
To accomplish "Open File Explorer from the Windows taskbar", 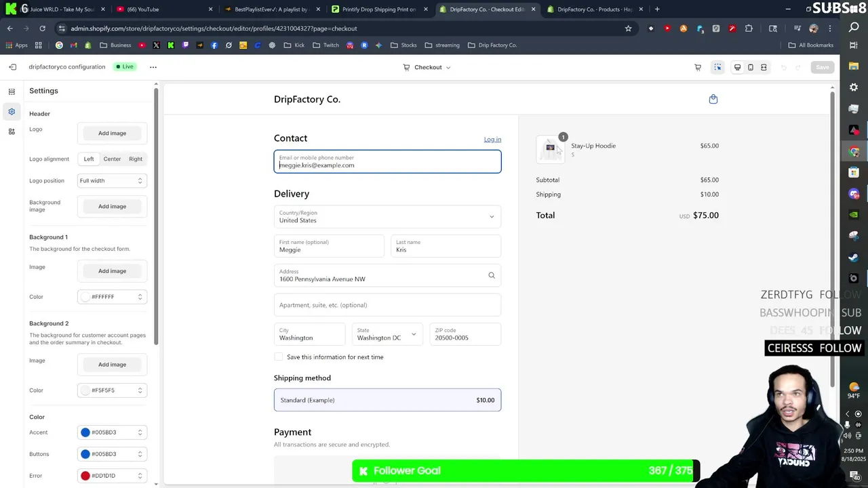I will (854, 66).
